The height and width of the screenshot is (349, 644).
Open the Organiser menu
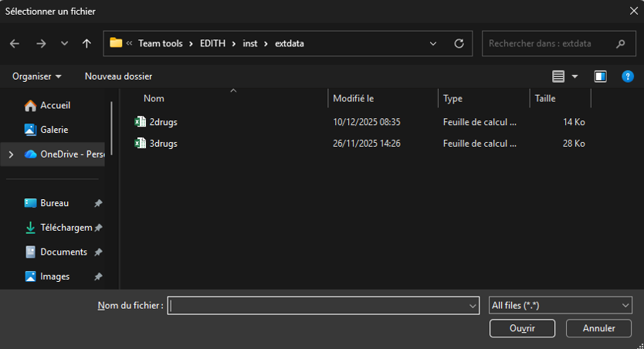click(x=37, y=76)
